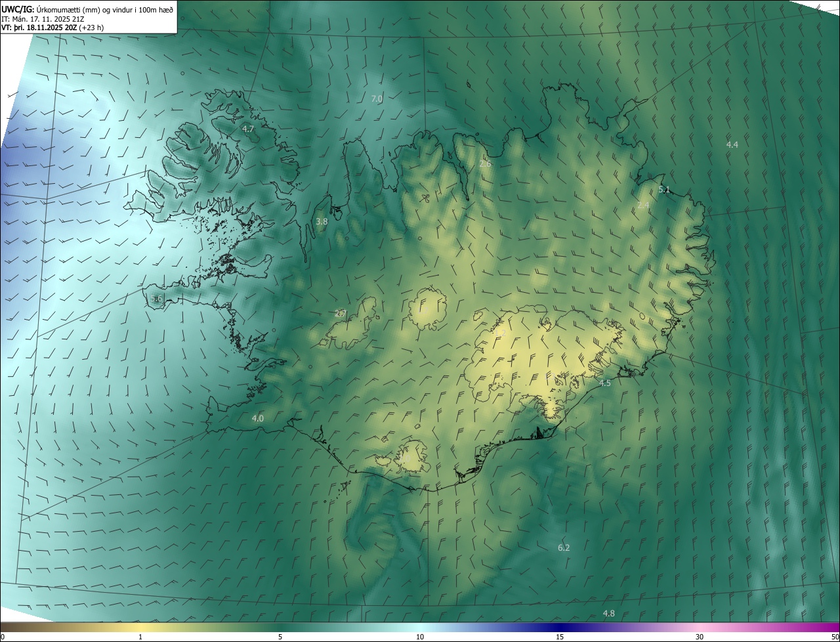Click the map value 5.6
The image size is (840, 642).
156,299
